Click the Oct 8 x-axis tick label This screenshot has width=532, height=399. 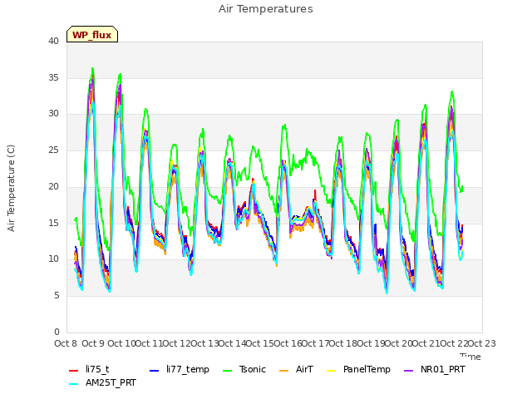click(x=66, y=343)
